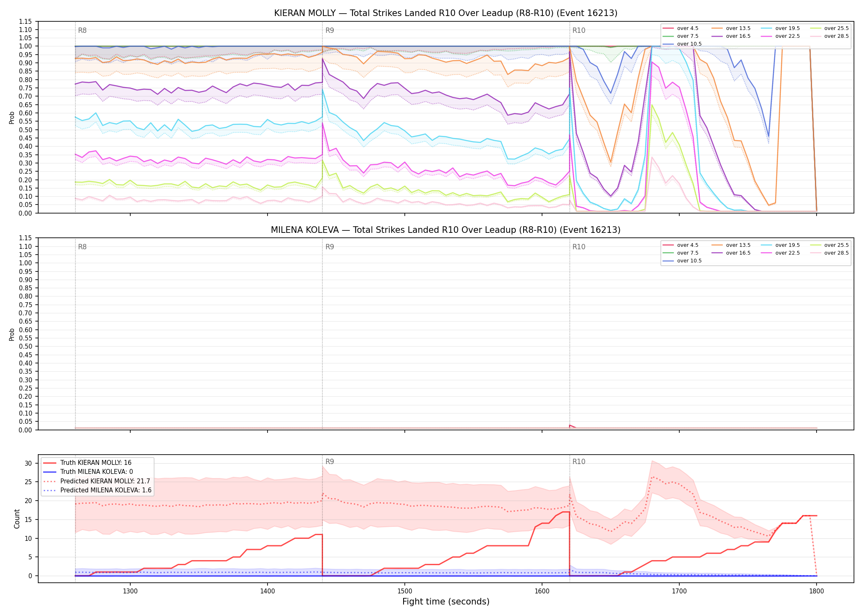This screenshot has width=863, height=616.
Task: Click the 0.50 tick in Milena Koleva chart
Action: tap(26, 347)
